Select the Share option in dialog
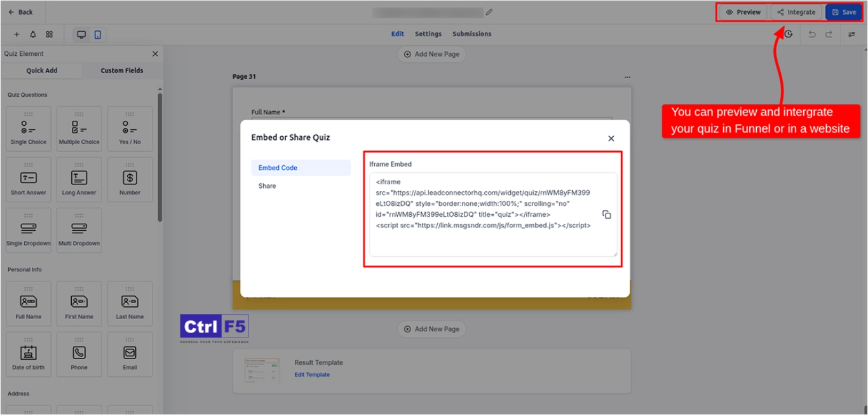The width and height of the screenshot is (868, 415). pyautogui.click(x=268, y=186)
